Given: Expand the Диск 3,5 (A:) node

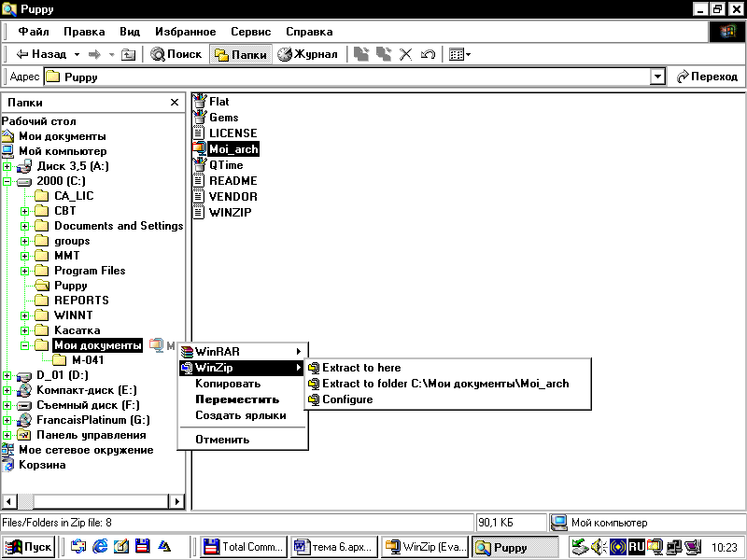Looking at the screenshot, I should point(7,167).
